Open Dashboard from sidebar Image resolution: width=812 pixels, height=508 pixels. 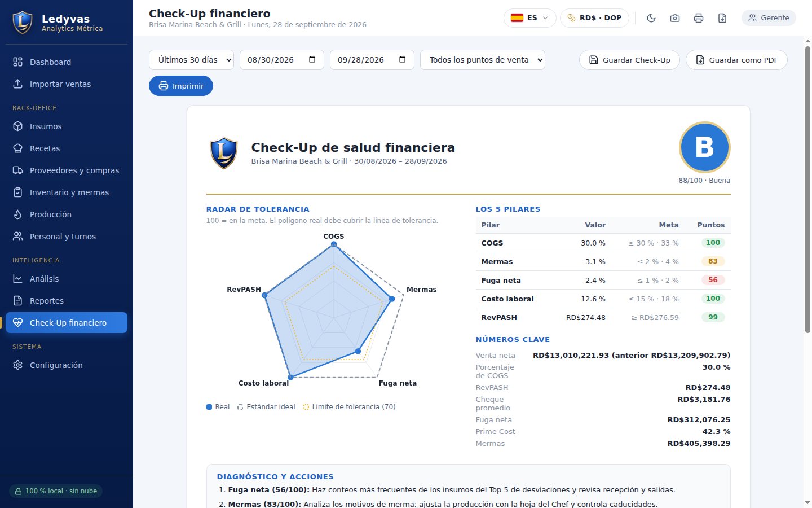coord(67,62)
